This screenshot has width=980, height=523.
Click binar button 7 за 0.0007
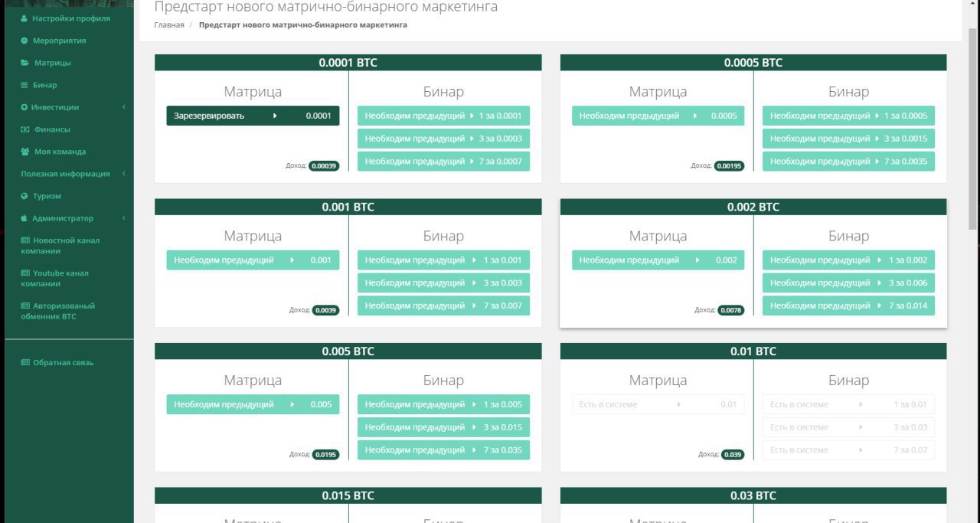[443, 162]
